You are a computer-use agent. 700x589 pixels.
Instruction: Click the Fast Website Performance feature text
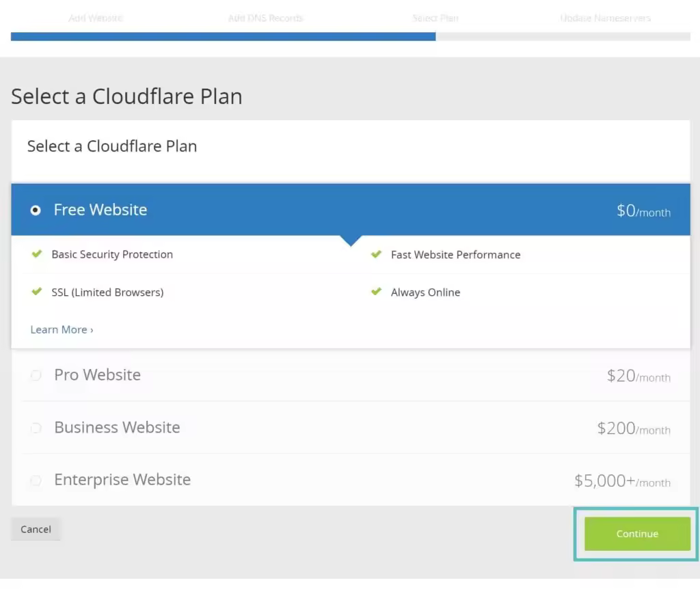coord(456,255)
